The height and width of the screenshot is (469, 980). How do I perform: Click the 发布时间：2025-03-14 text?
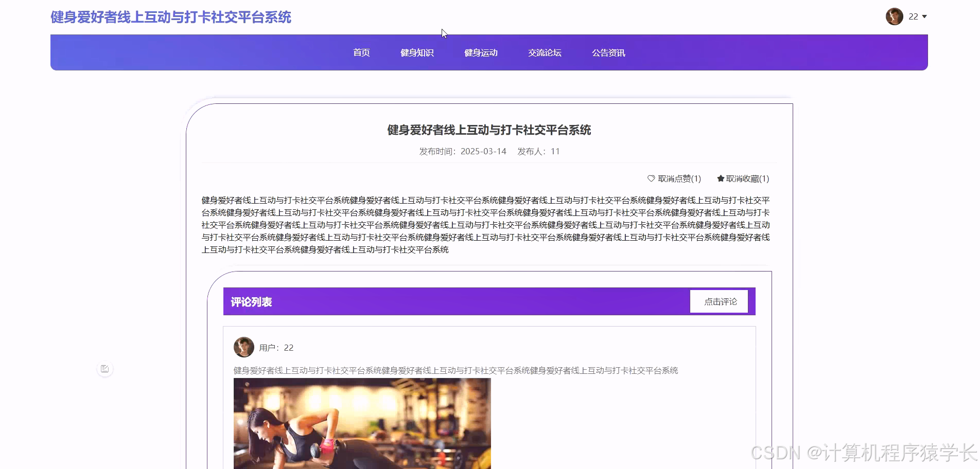click(x=463, y=151)
